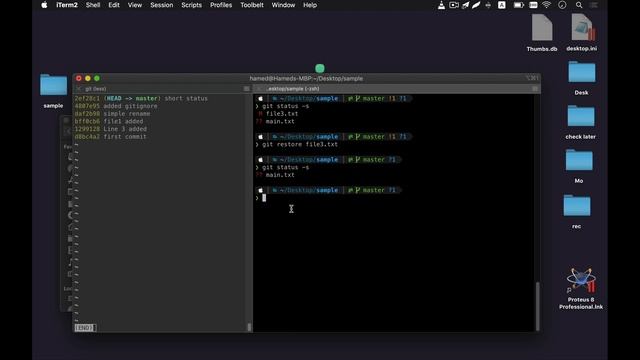This screenshot has width=640, height=360.
Task: Click commit daf2b98 simple rename line
Action: tap(112, 114)
